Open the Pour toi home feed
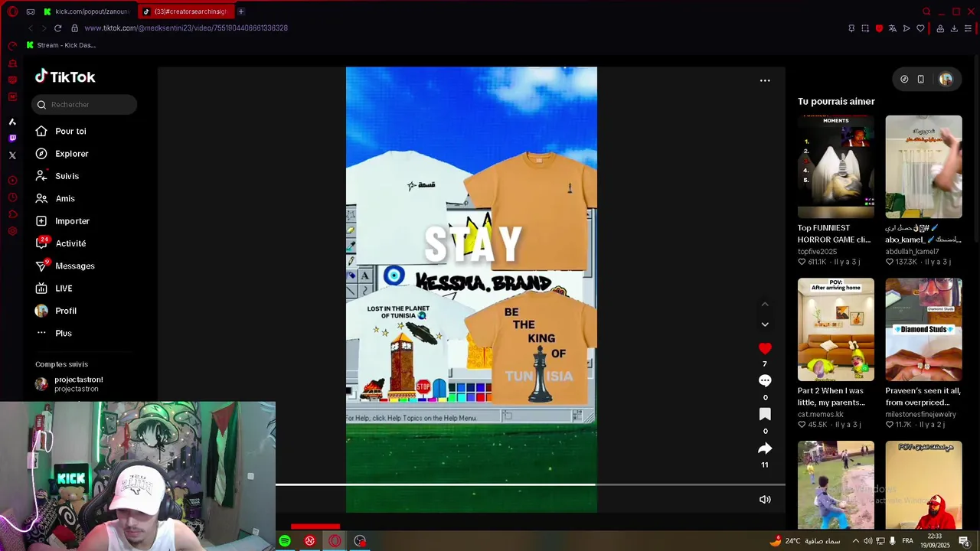Viewport: 980px width, 551px height. click(x=61, y=131)
